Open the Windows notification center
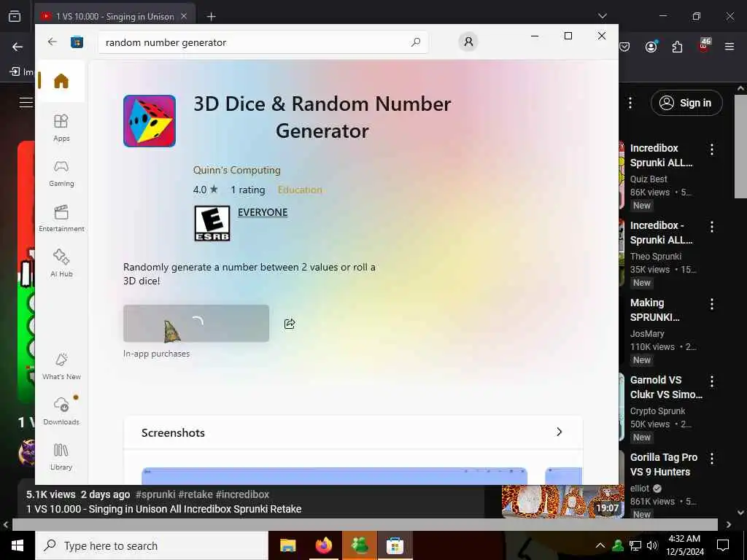 click(723, 545)
